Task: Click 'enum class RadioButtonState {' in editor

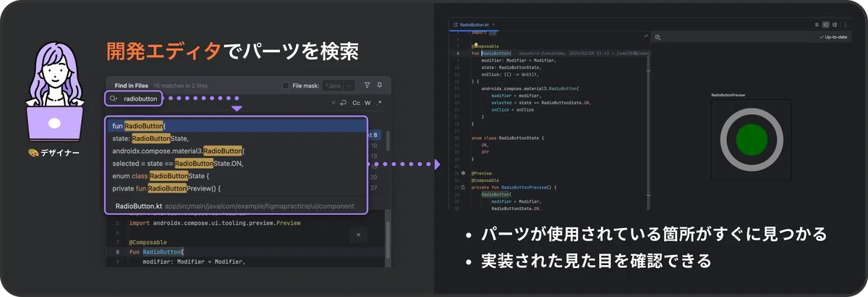Action: click(507, 137)
